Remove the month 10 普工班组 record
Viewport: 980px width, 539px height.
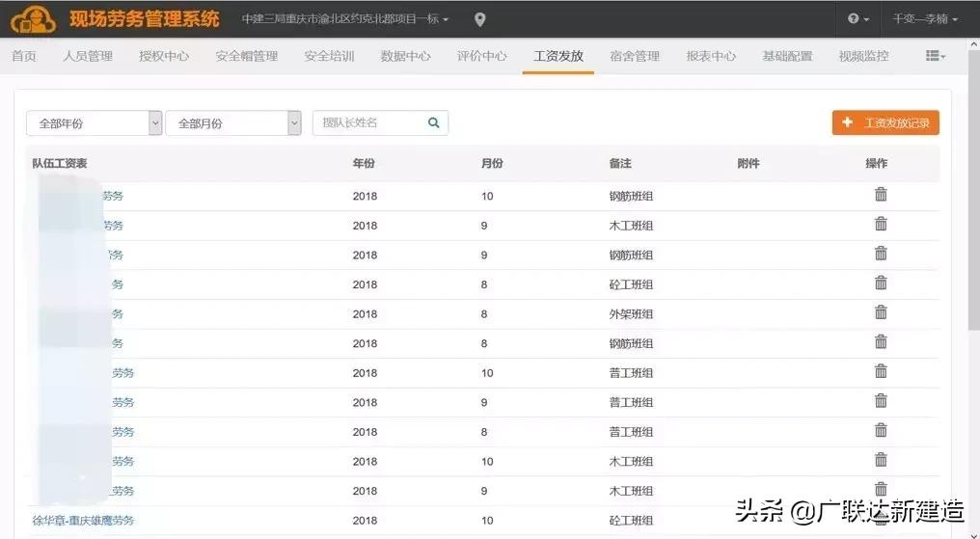click(x=881, y=371)
